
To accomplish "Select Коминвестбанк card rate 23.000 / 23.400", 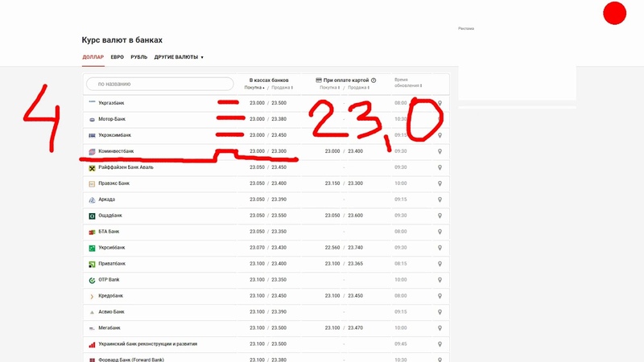I will tap(344, 151).
